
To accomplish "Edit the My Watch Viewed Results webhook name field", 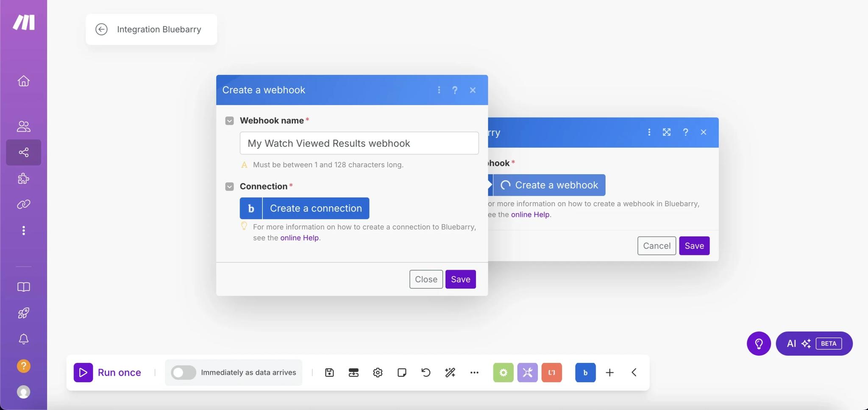I will [359, 143].
